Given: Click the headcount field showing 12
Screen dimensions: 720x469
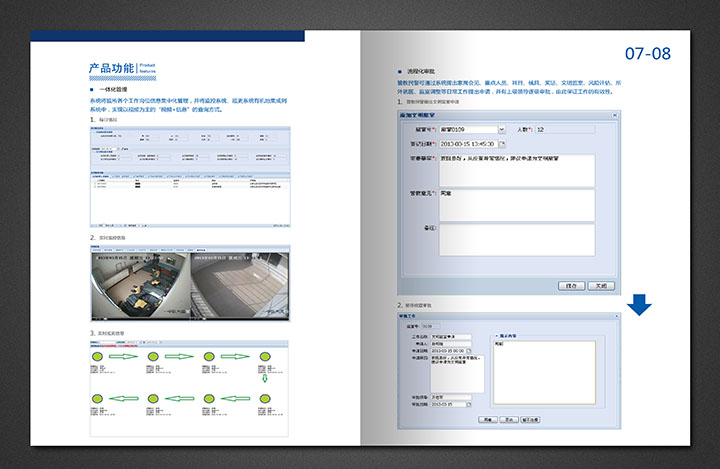Looking at the screenshot, I should click(x=563, y=130).
